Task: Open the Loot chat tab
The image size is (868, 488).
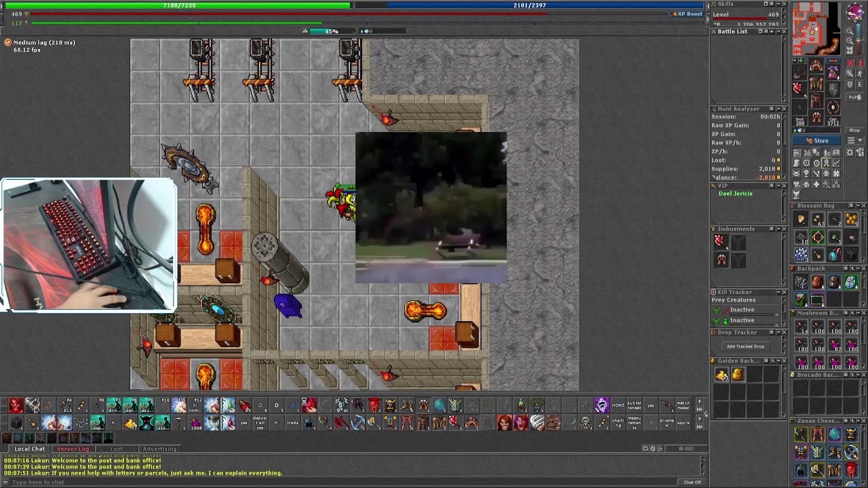Action: pyautogui.click(x=117, y=449)
